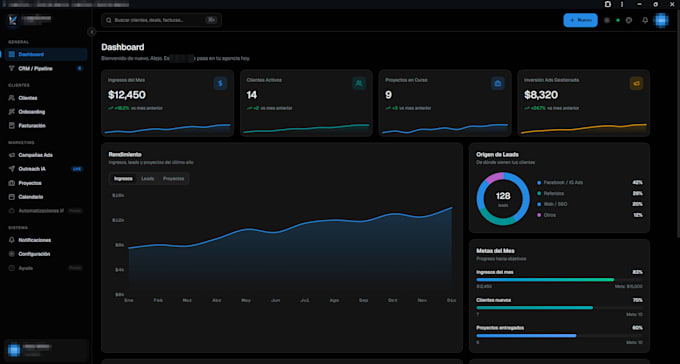Click the Ayuda help icon

12,268
